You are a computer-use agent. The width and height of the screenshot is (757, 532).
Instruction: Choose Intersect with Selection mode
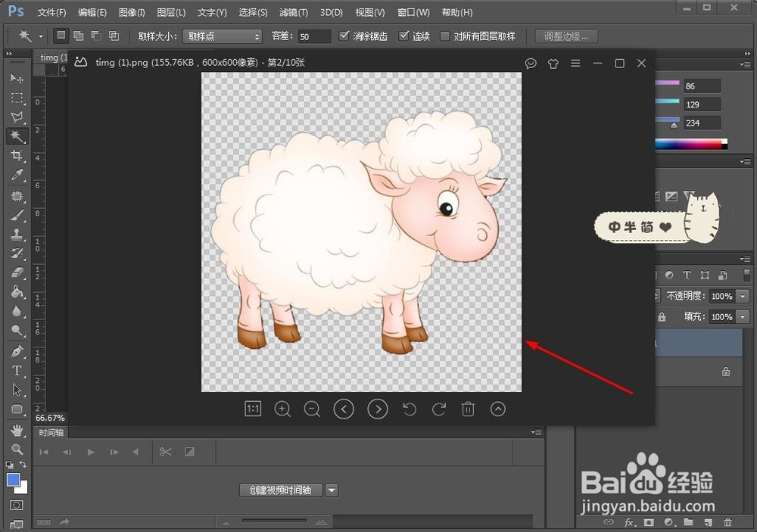tap(114, 36)
